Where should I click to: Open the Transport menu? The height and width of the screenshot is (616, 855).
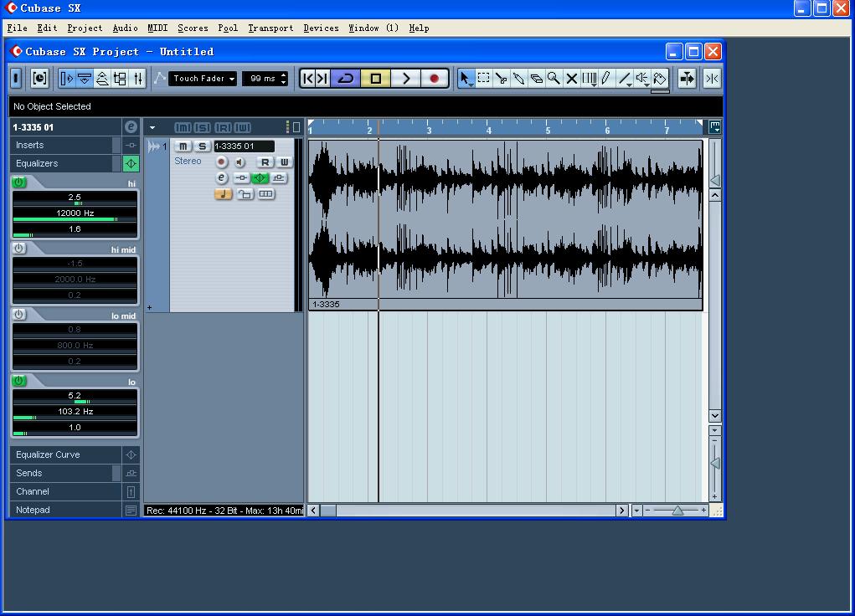click(270, 28)
